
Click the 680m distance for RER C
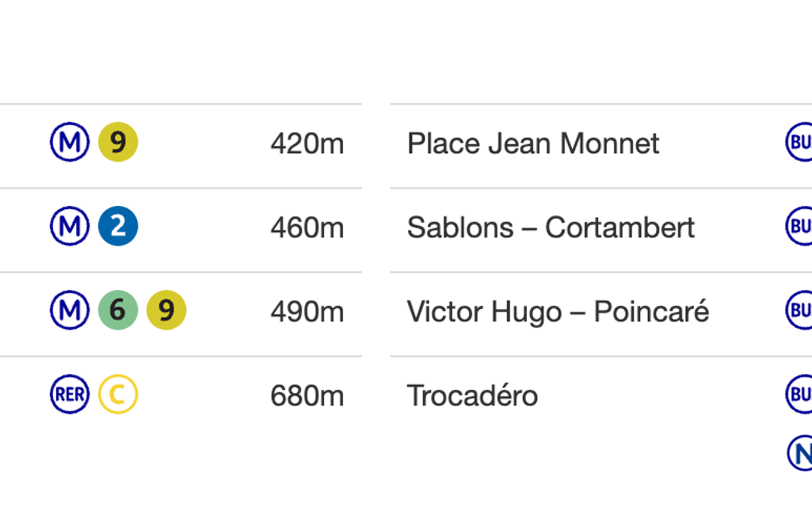tap(307, 395)
